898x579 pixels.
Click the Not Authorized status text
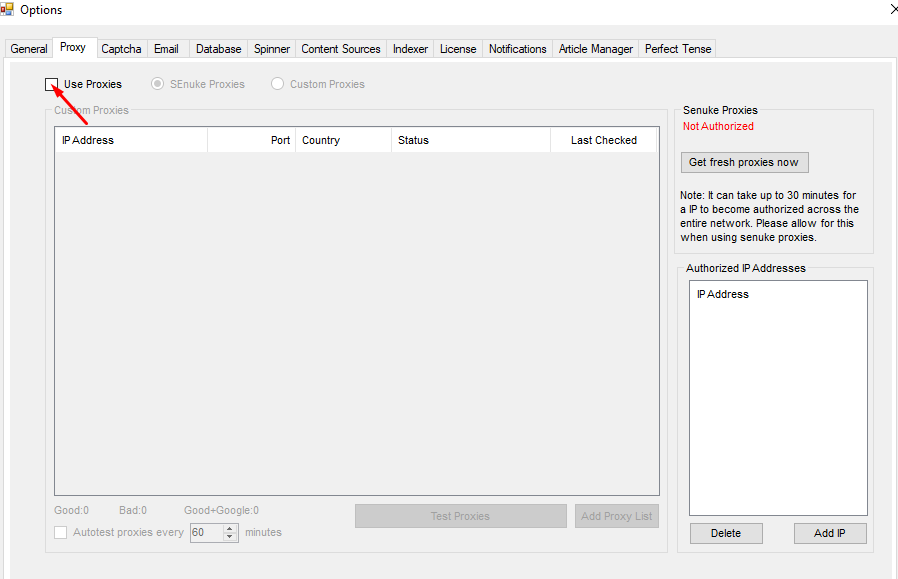pos(718,127)
